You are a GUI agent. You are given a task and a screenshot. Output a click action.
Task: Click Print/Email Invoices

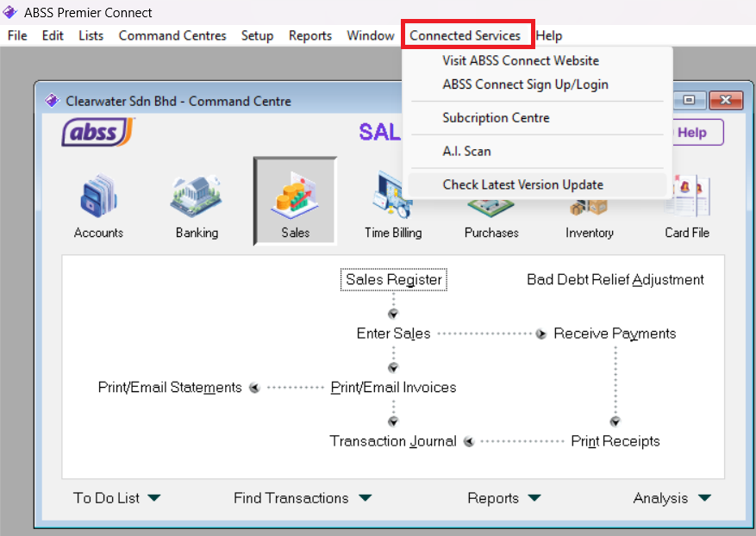pos(394,387)
